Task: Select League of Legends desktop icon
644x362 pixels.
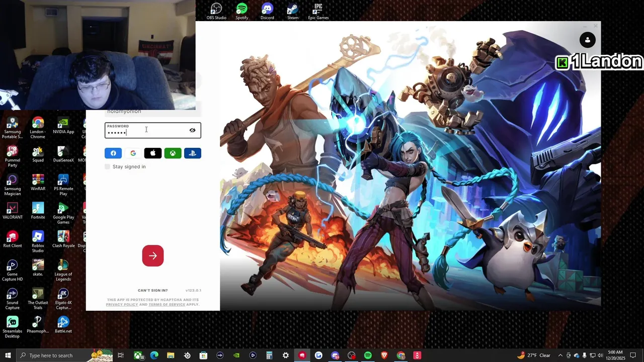Action: [63, 271]
